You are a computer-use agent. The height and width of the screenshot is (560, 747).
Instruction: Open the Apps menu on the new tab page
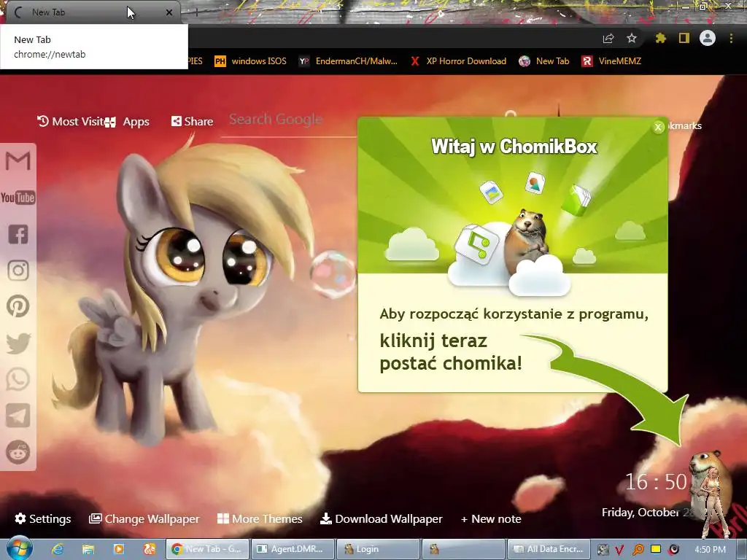pos(128,122)
